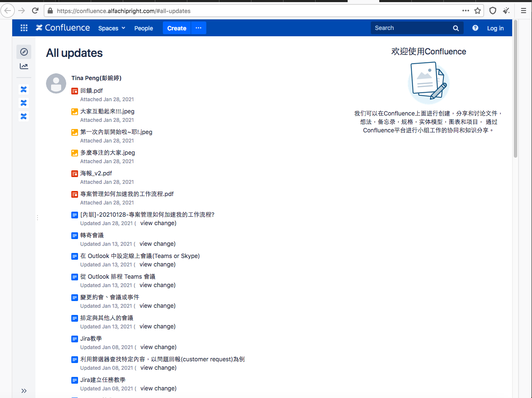View change for 在 Outlook 中設定線上會議

coord(157,264)
